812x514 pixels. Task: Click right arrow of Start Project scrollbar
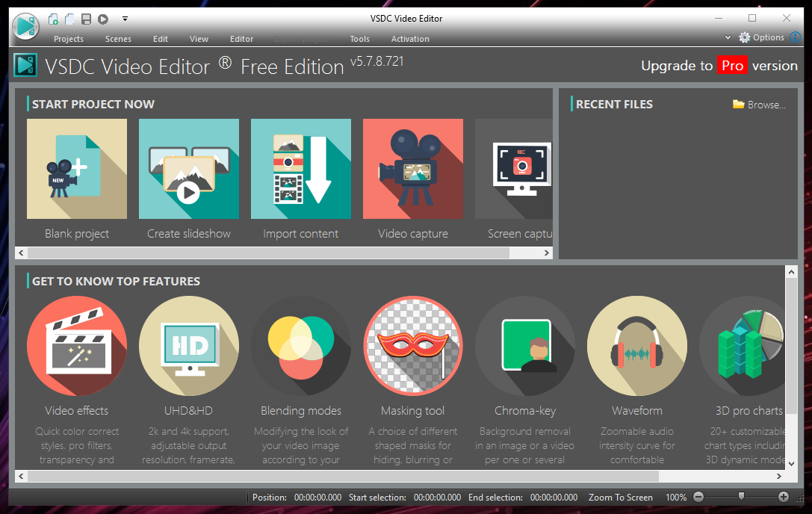(x=546, y=253)
